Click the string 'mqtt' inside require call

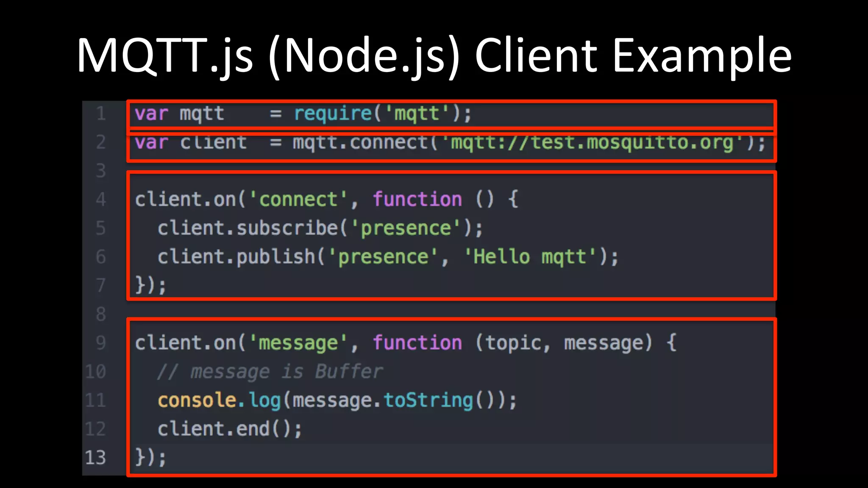pyautogui.click(x=417, y=114)
